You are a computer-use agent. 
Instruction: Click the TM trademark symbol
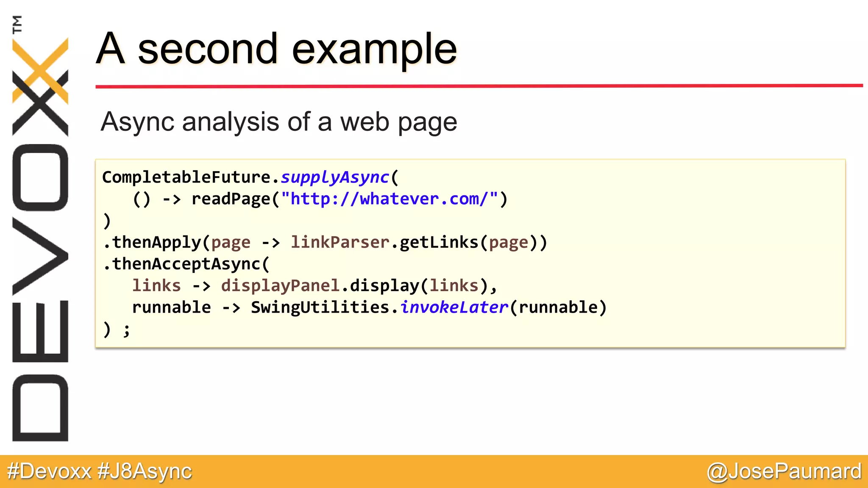(x=17, y=24)
